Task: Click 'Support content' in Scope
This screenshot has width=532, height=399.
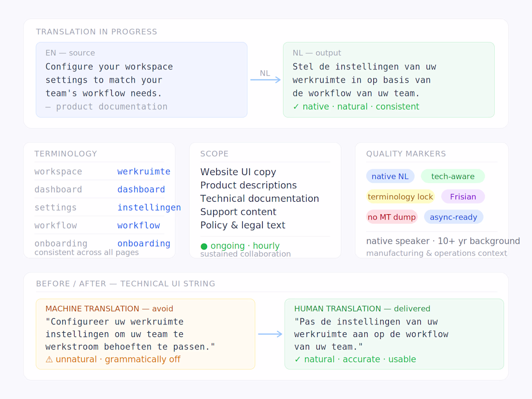Action: click(238, 212)
